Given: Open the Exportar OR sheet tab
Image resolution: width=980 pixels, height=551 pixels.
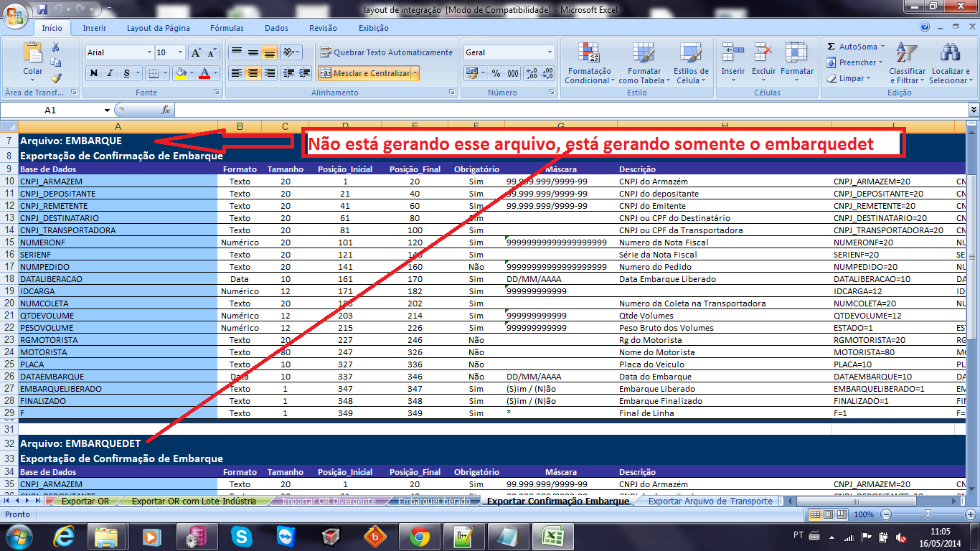Looking at the screenshot, I should [85, 501].
